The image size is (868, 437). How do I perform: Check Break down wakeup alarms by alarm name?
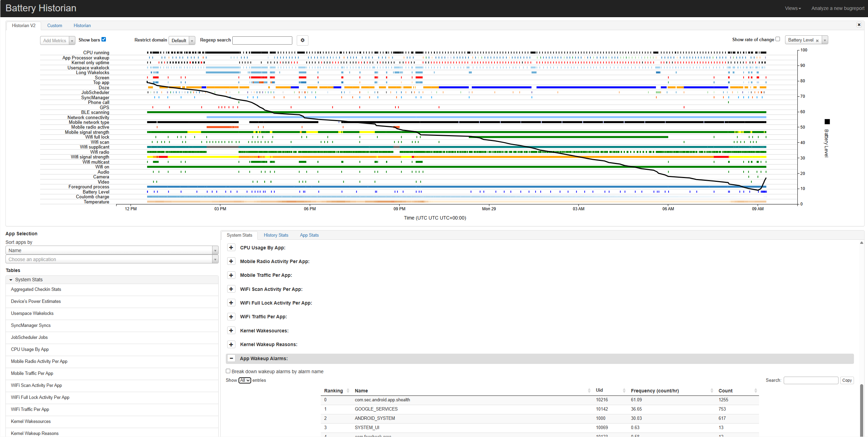pyautogui.click(x=228, y=371)
